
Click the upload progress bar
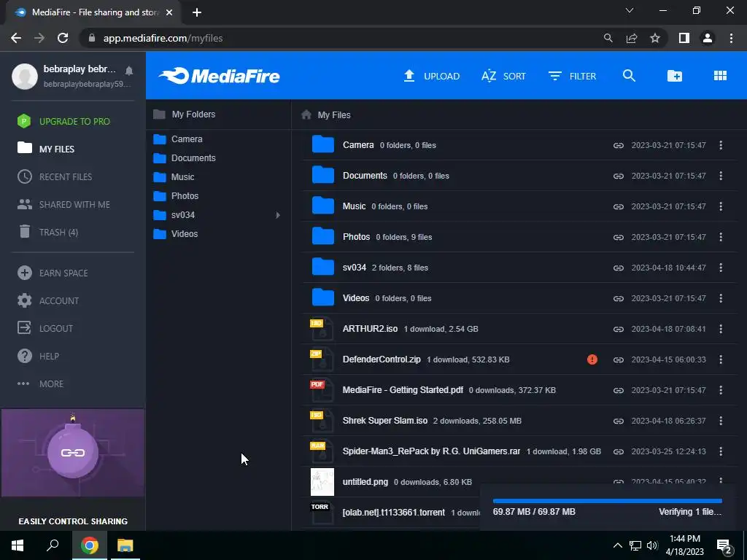pos(608,501)
